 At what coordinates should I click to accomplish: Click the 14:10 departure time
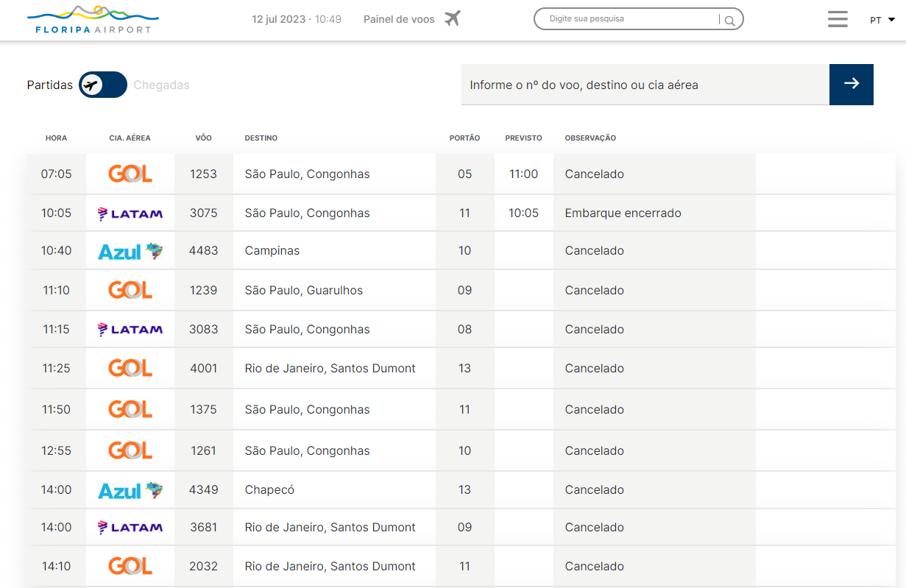coord(56,567)
